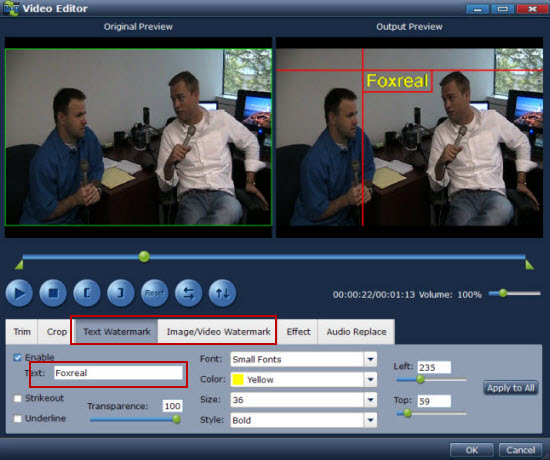
Task: Click the Top value field showing 59
Action: click(434, 401)
